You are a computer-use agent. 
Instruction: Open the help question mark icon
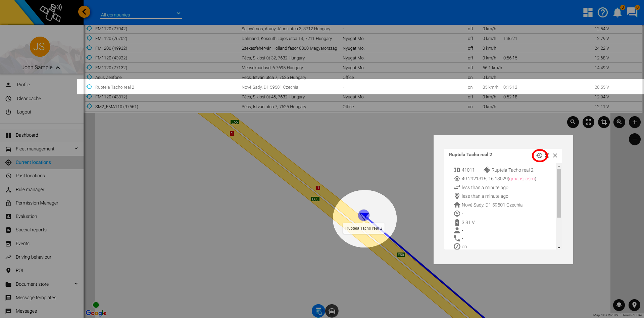point(603,12)
